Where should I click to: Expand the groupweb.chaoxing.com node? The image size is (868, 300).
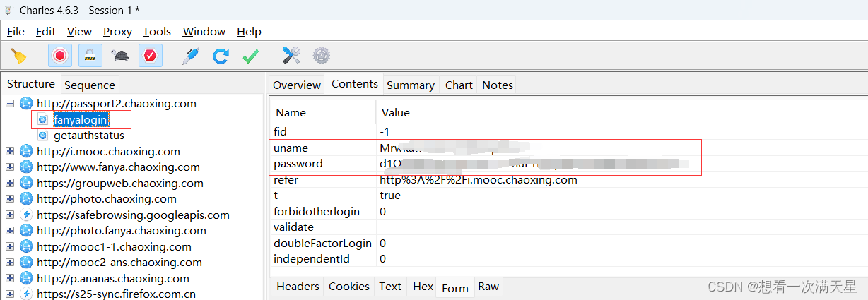click(10, 183)
